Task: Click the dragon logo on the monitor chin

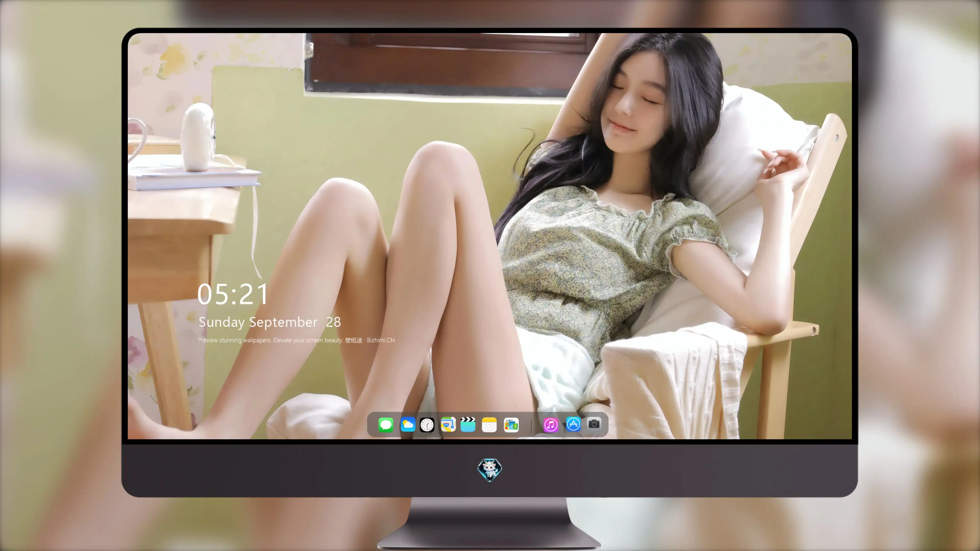Action: tap(490, 470)
